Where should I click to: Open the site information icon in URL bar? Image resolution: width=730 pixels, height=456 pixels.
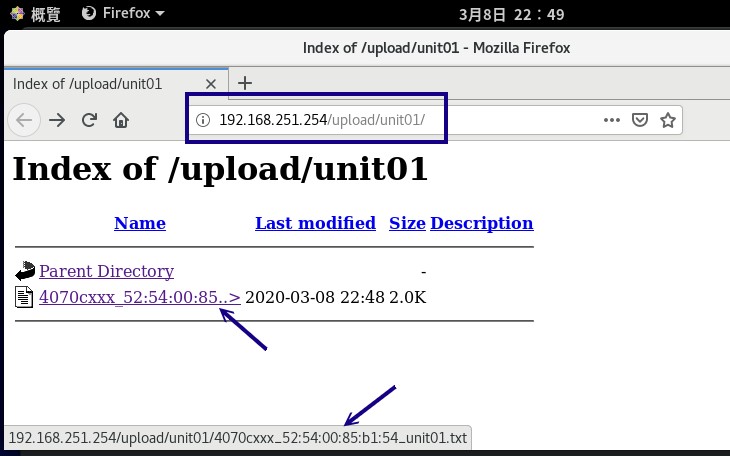203,120
